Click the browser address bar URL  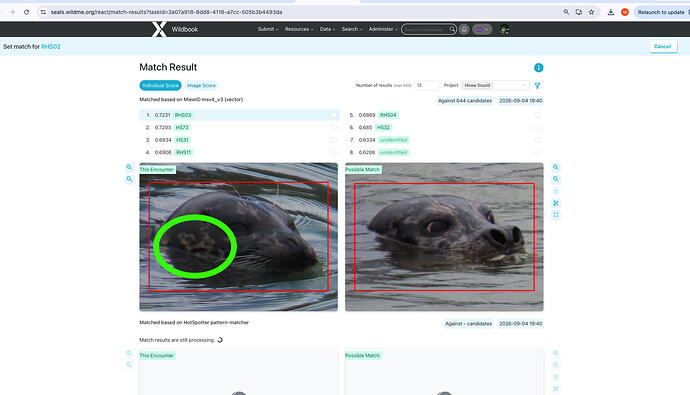tap(167, 12)
